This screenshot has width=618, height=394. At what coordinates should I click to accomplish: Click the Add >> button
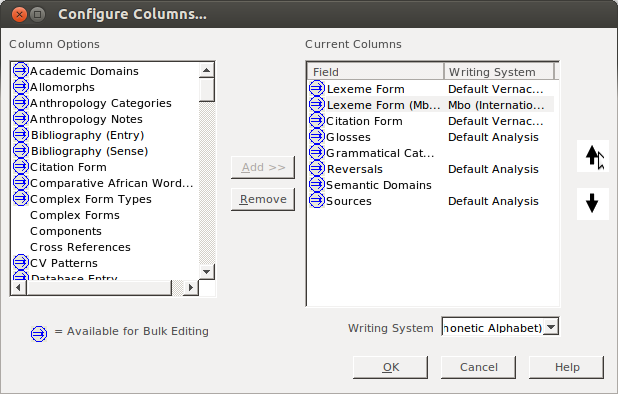pos(263,167)
